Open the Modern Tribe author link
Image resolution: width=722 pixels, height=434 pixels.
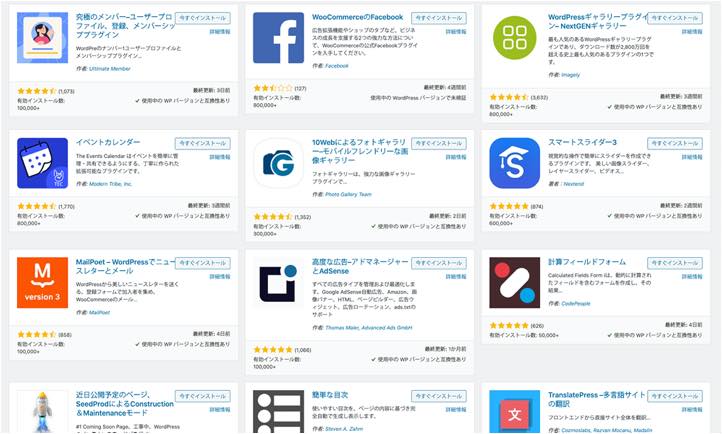(x=111, y=184)
